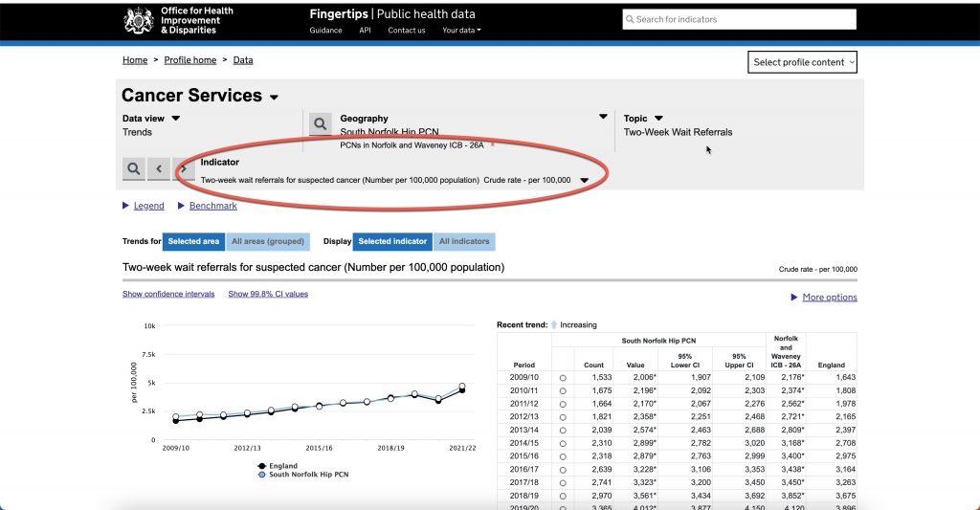Click the South Norfolk Hip PCN legend entry
The width and height of the screenshot is (980, 510).
click(x=303, y=475)
